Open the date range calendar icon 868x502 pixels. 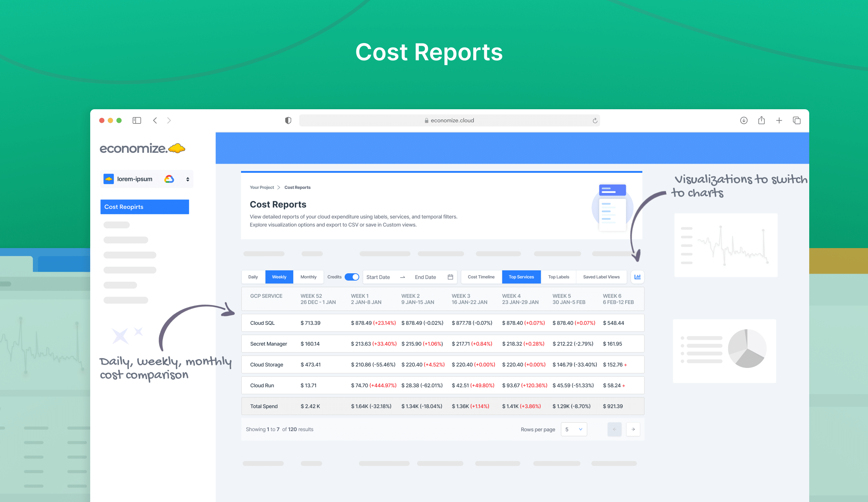coord(450,277)
